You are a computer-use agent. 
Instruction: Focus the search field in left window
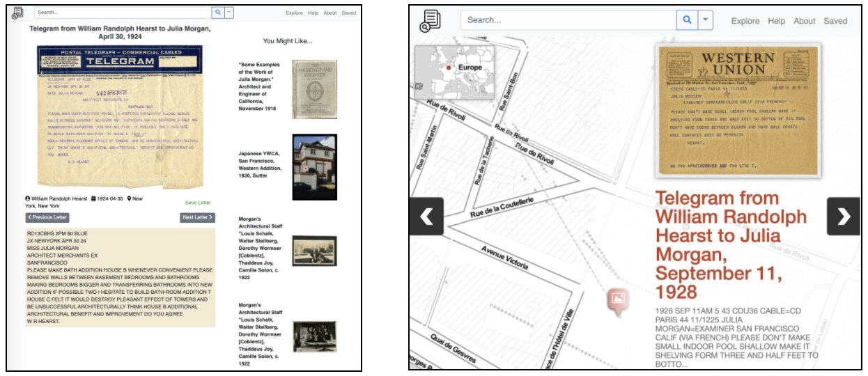click(x=123, y=13)
